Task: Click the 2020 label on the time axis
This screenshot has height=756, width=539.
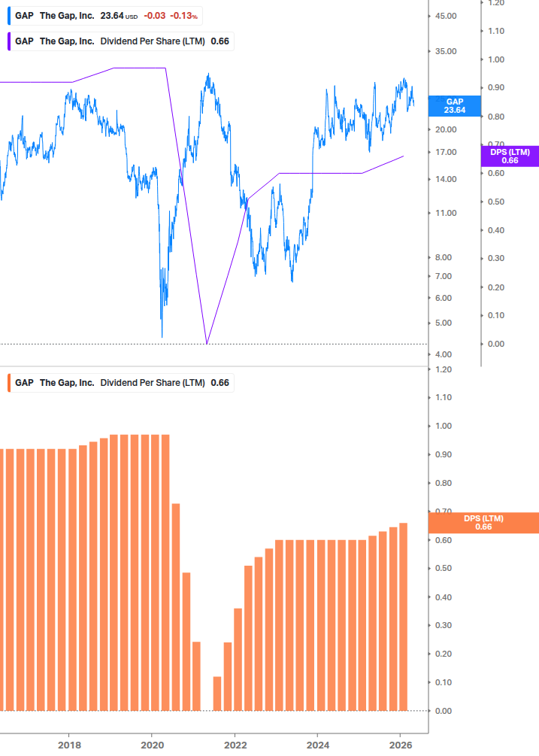Action: click(x=152, y=745)
